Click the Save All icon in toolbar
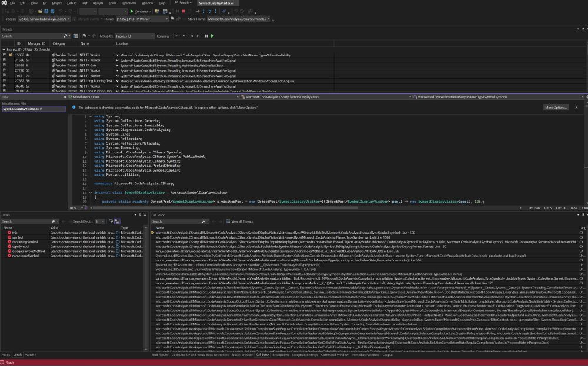This screenshot has height=366, width=588. pos(52,11)
